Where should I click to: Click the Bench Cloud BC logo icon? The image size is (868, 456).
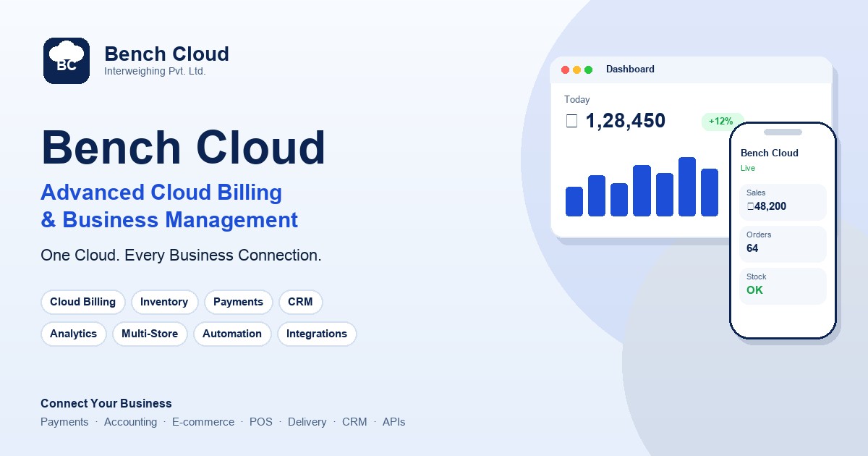coord(67,61)
